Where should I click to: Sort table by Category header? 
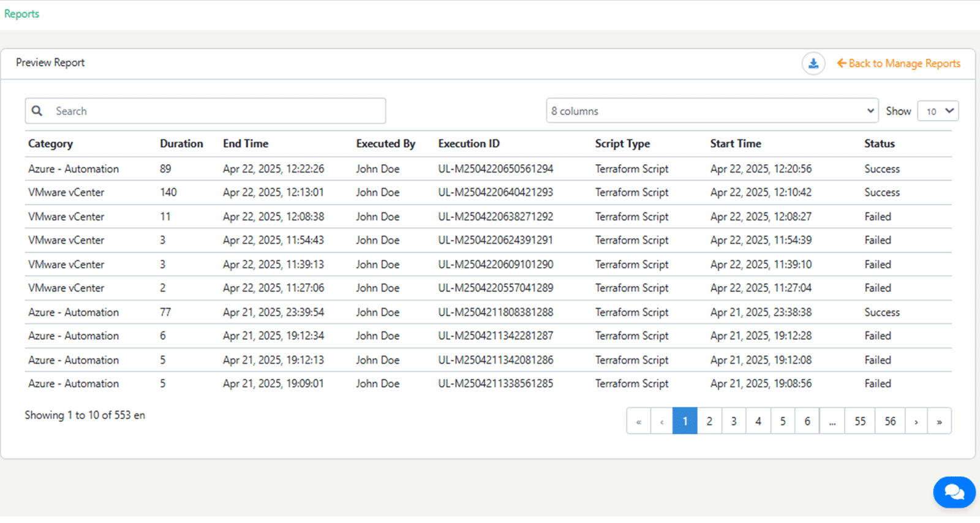pyautogui.click(x=50, y=144)
